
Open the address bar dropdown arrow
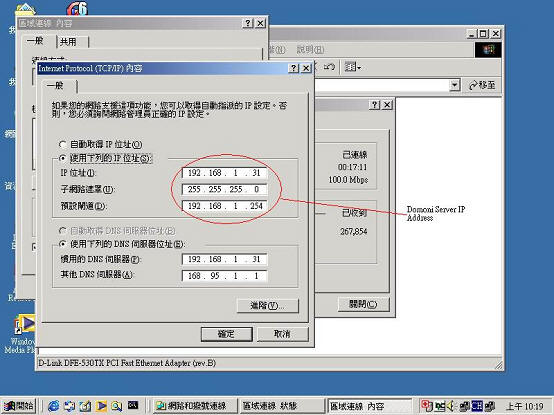click(454, 85)
